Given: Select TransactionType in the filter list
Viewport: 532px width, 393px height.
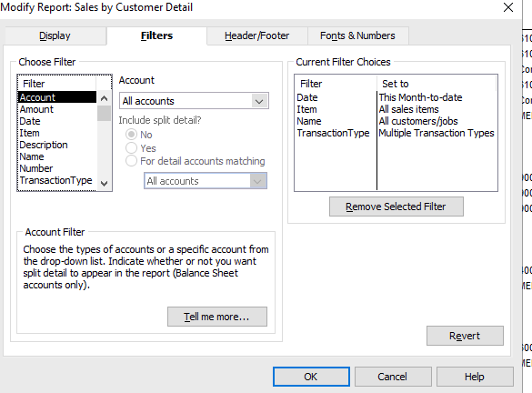Looking at the screenshot, I should click(56, 180).
